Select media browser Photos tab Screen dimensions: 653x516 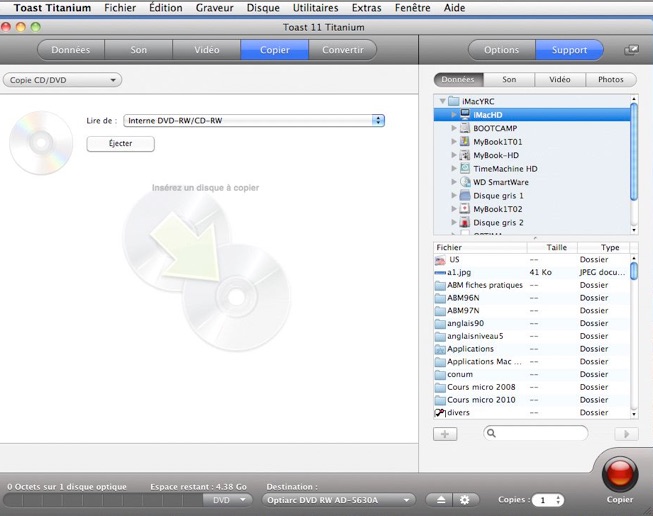[611, 80]
